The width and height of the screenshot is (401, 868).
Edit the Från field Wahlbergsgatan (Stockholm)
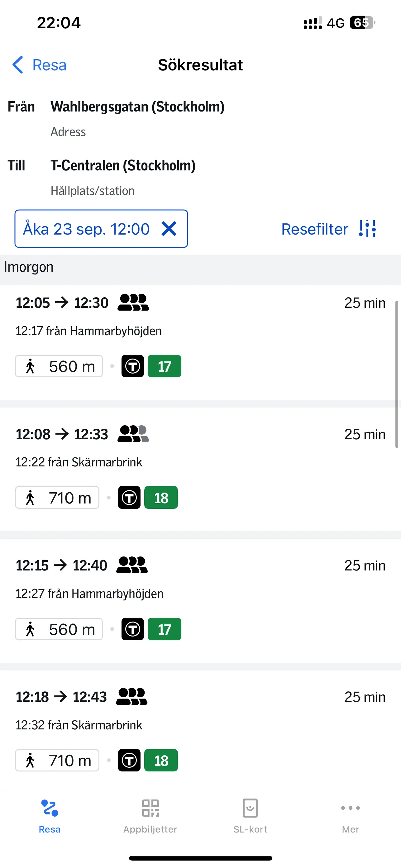point(137,107)
